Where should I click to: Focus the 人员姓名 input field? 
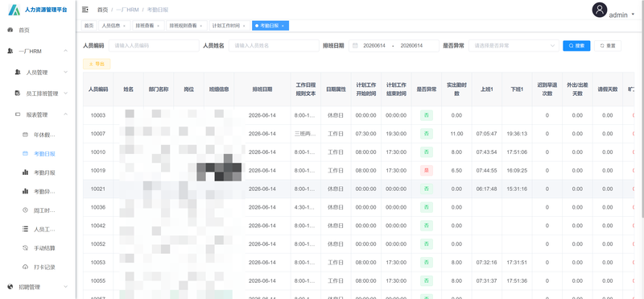(274, 46)
